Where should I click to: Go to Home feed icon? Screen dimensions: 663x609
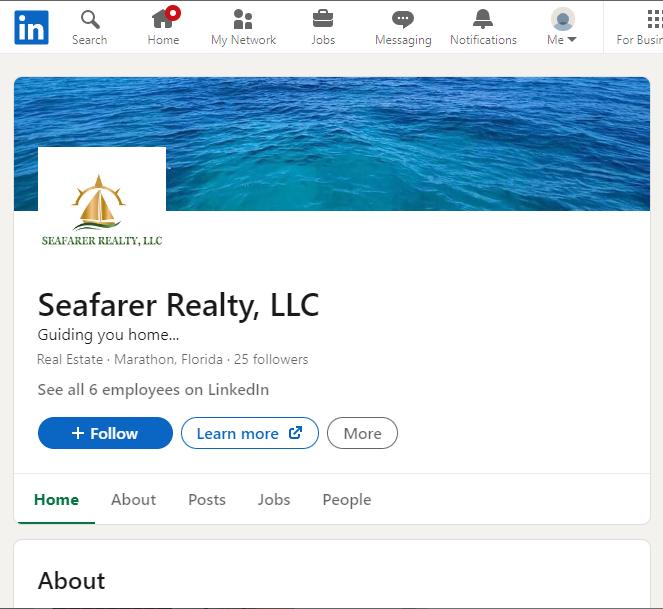164,19
